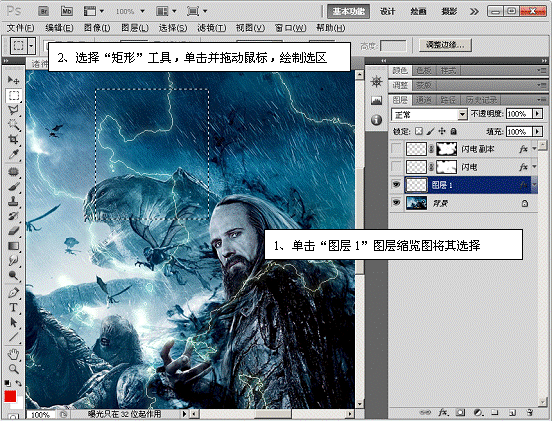Expand 闪电 layer effects arrow
The image size is (552, 421).
(x=534, y=166)
